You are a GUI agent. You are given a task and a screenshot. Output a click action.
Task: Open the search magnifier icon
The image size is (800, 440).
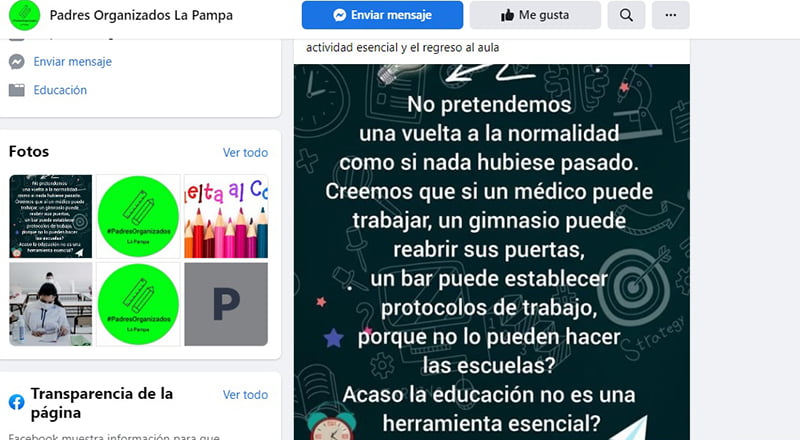(626, 15)
